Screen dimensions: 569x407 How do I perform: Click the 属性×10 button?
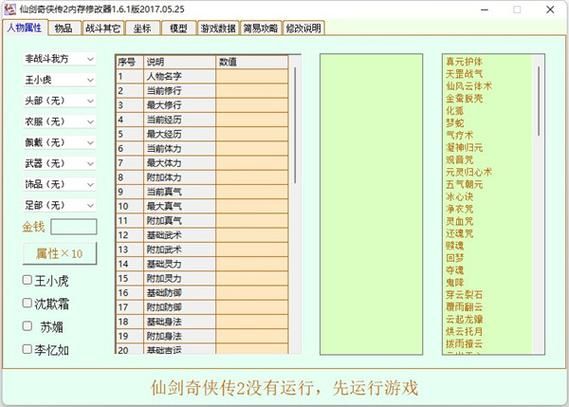click(60, 253)
